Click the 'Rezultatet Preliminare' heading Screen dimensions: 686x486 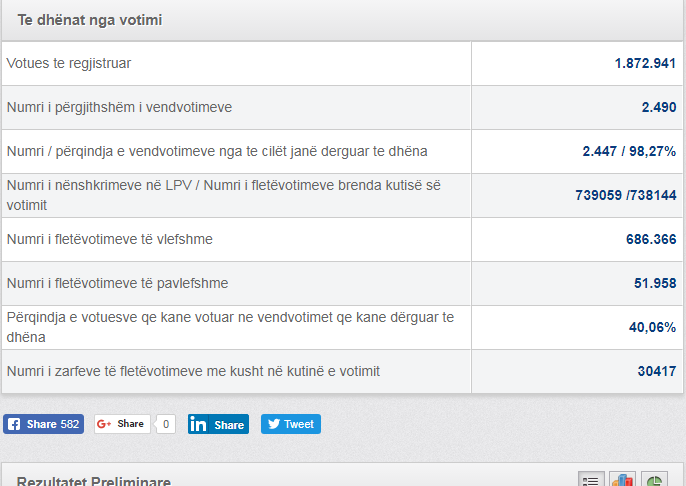click(x=94, y=481)
